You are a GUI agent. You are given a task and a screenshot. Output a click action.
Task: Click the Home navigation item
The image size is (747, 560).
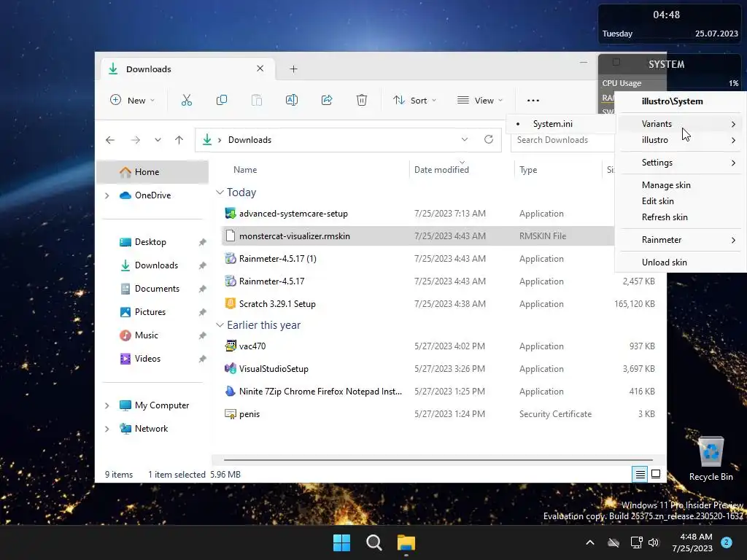coord(152,172)
